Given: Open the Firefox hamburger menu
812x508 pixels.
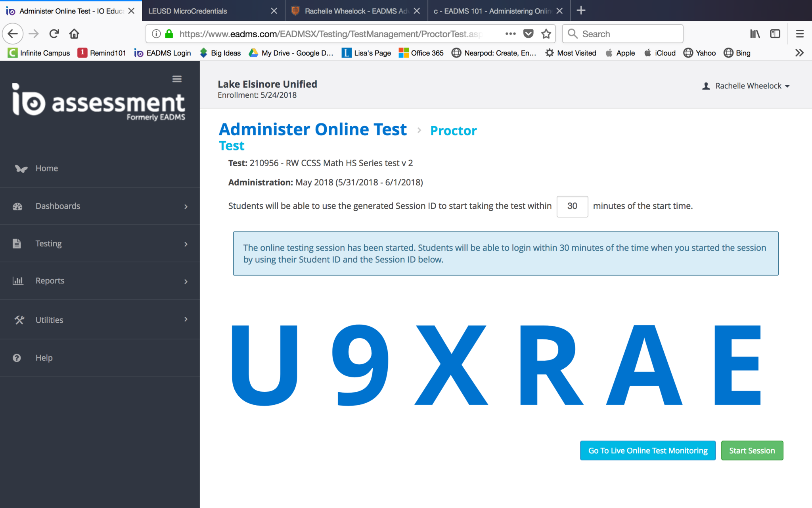Looking at the screenshot, I should pos(800,34).
